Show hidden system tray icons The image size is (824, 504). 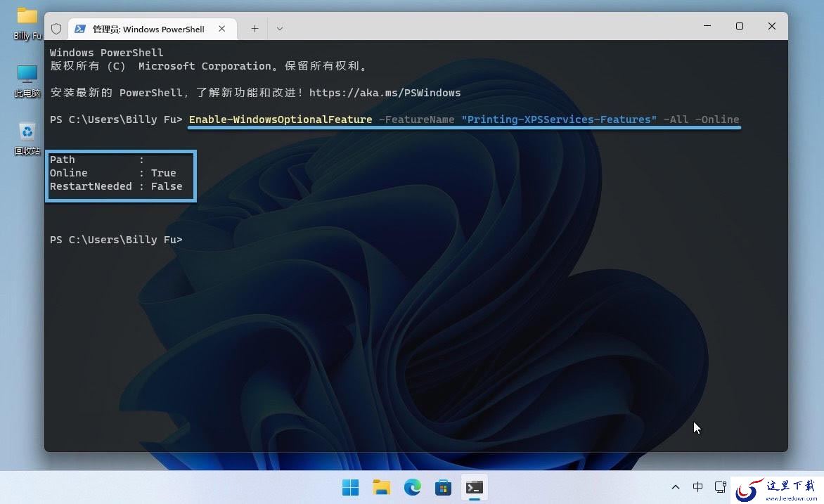point(675,487)
